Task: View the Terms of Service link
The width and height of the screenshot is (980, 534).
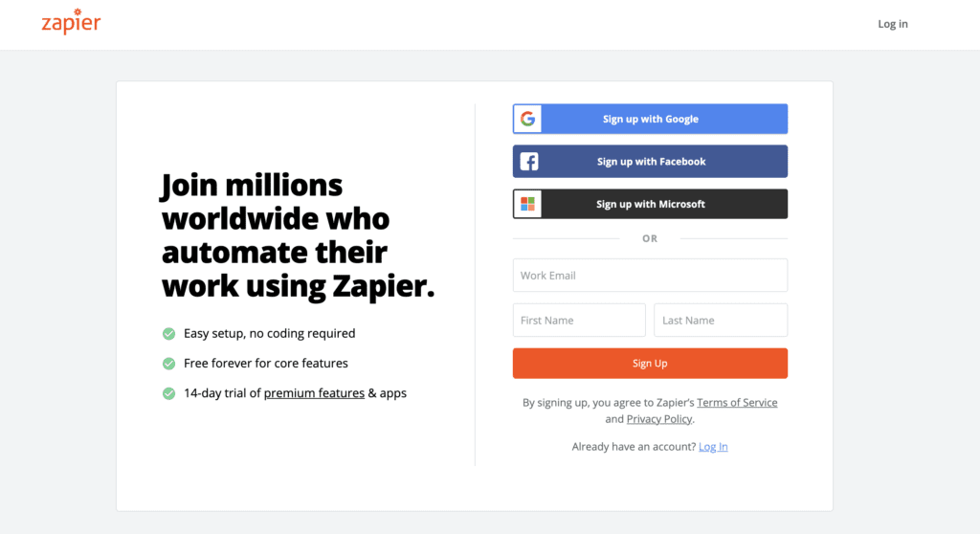Action: pyautogui.click(x=737, y=403)
